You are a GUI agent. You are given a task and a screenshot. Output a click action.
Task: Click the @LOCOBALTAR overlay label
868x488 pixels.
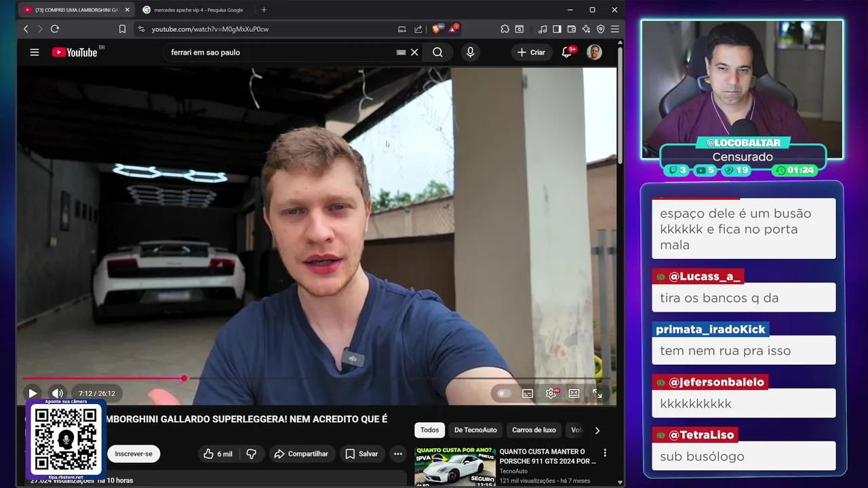(743, 142)
